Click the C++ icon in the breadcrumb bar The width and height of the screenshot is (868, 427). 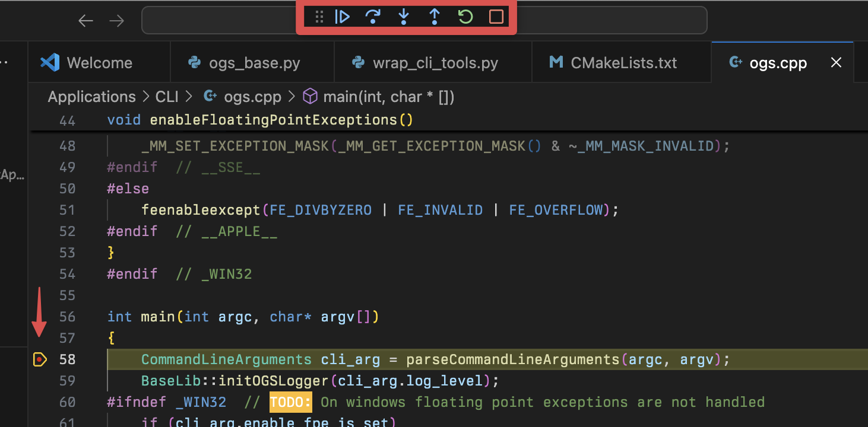(210, 96)
